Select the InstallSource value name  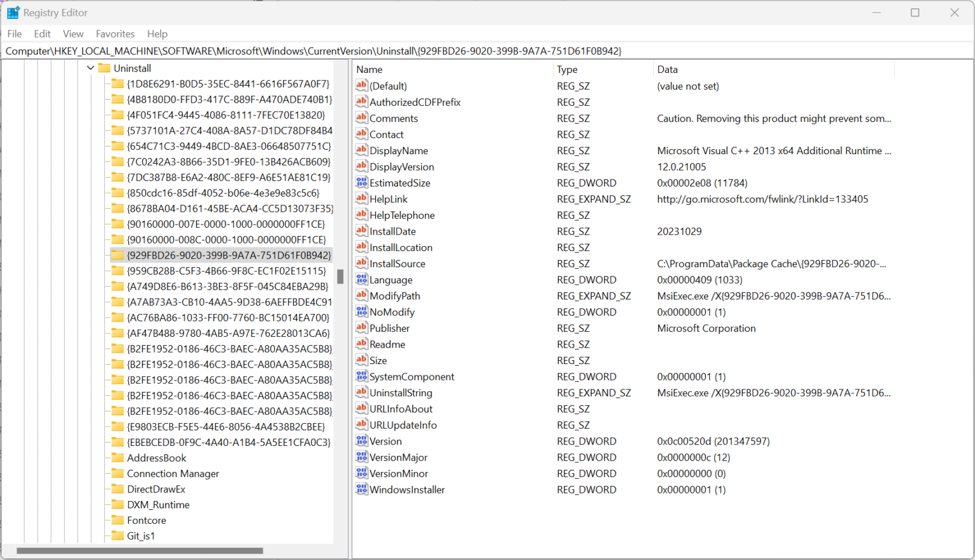397,264
